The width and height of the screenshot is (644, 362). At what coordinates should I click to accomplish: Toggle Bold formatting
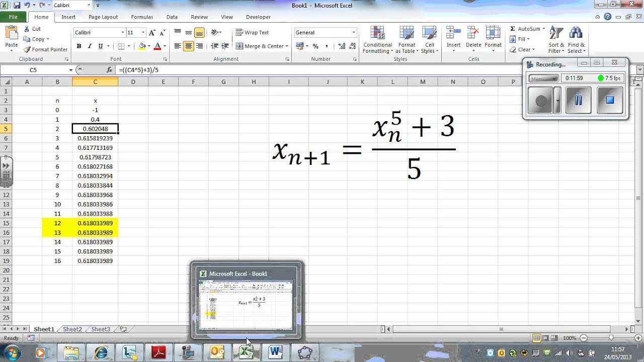(x=79, y=46)
